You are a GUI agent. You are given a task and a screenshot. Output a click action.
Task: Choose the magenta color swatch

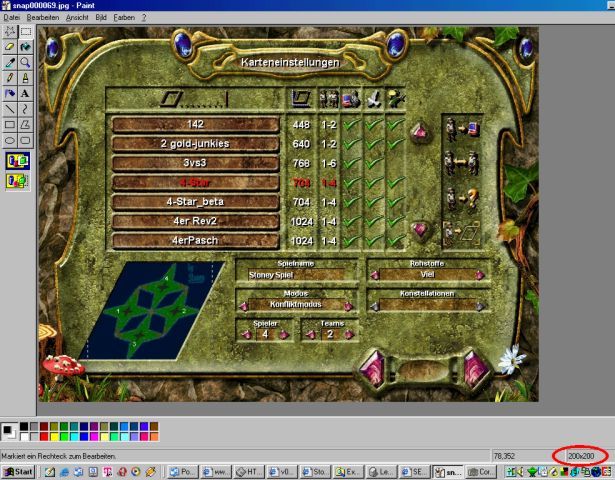coord(94,436)
